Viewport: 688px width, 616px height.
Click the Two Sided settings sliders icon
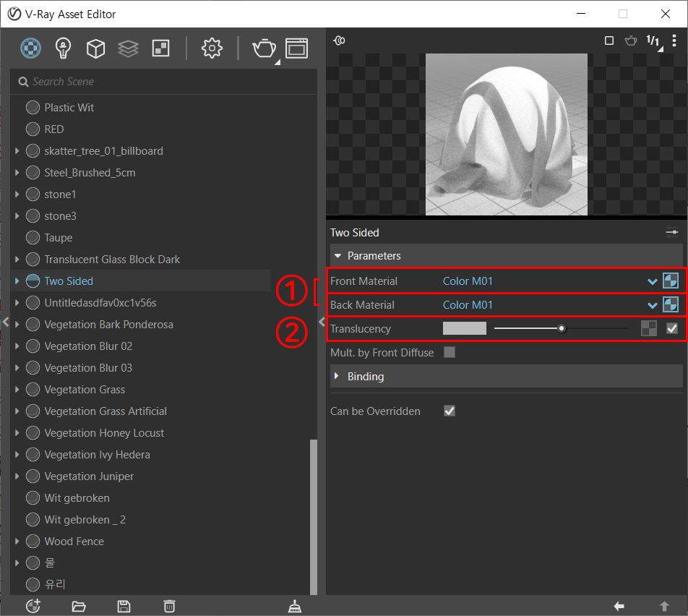(672, 232)
